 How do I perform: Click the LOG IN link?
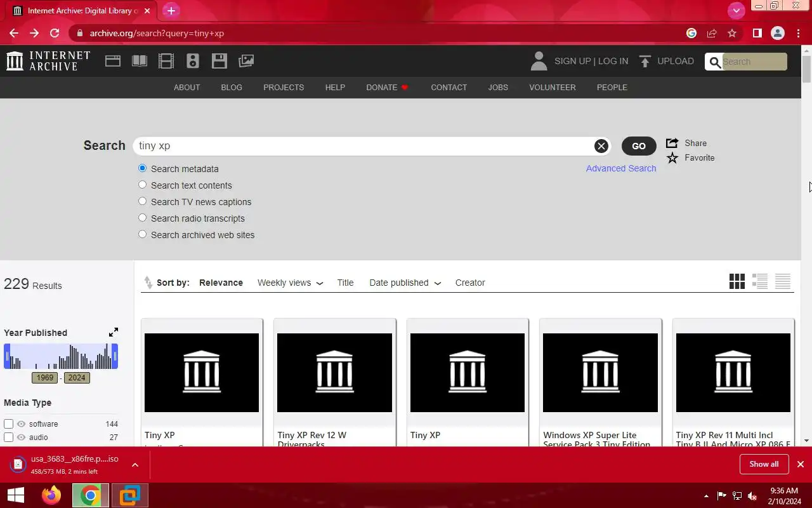pyautogui.click(x=613, y=61)
